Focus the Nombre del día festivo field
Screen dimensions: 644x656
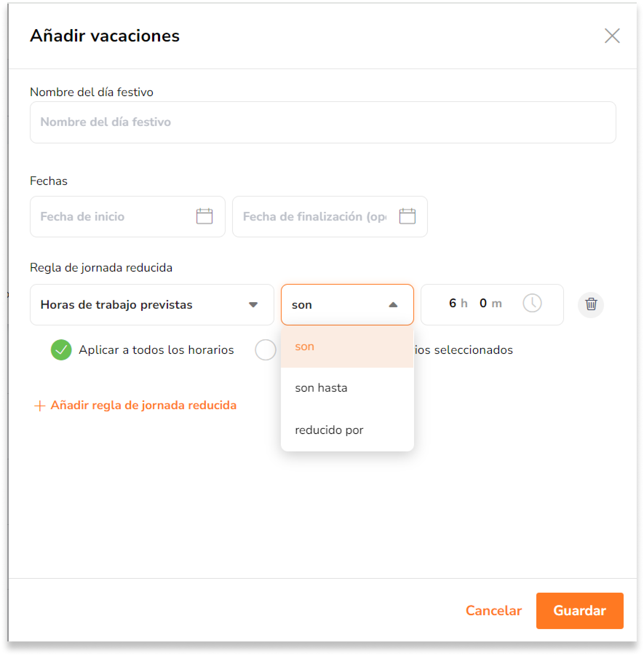click(x=323, y=122)
